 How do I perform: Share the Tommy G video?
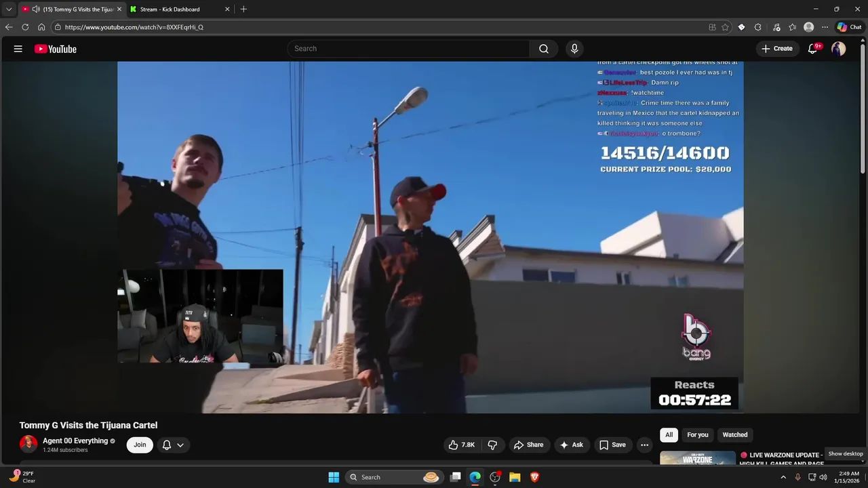point(528,445)
